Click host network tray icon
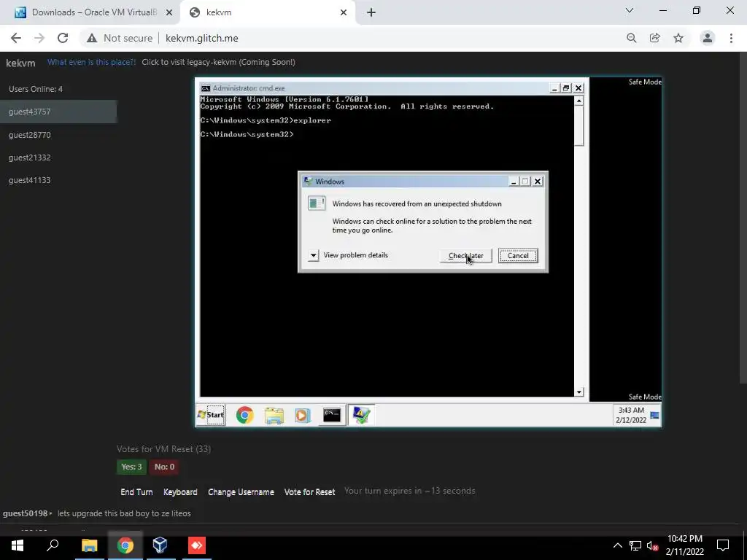The image size is (747, 560). [x=635, y=545]
